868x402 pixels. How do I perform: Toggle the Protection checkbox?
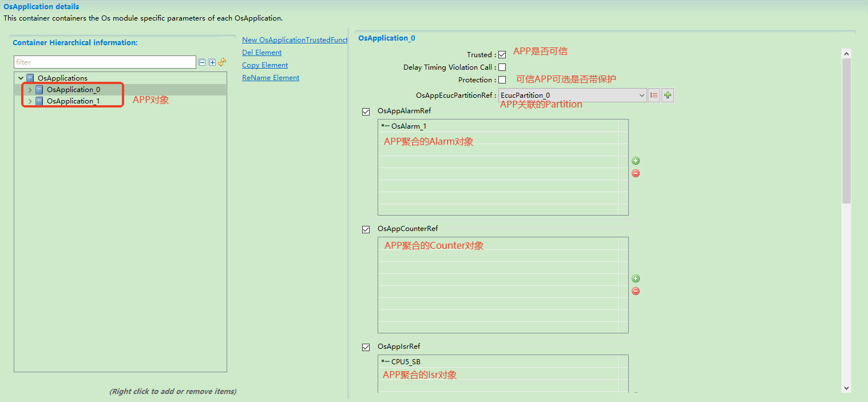[502, 80]
